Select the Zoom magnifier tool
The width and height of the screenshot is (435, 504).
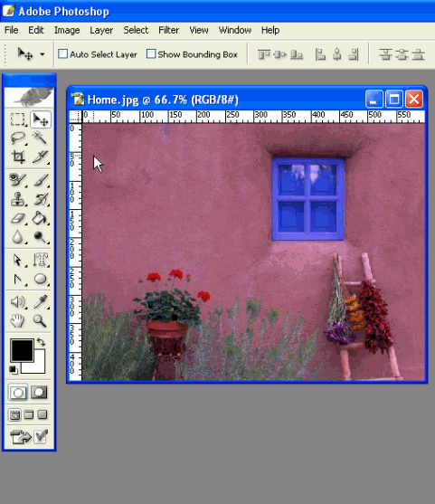pyautogui.click(x=40, y=320)
